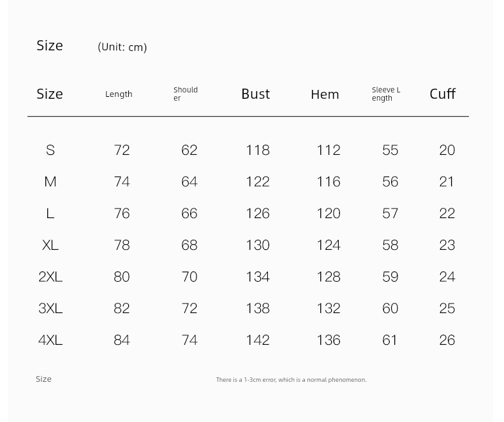Click bust value 118 for size S
Viewport: 504px width, 422px height.
258,150
